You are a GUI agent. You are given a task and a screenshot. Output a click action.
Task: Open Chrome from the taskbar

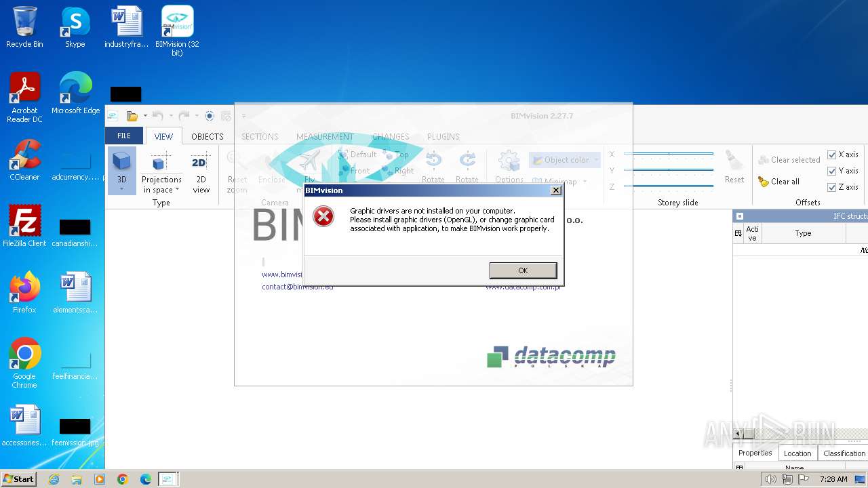click(122, 479)
